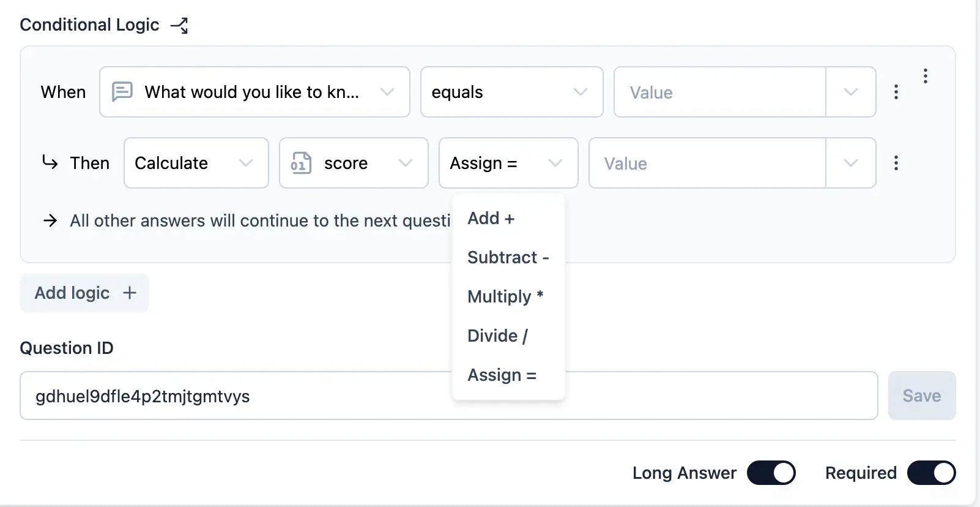The image size is (980, 507).
Task: Open the Then action row options menu
Action: click(x=896, y=163)
